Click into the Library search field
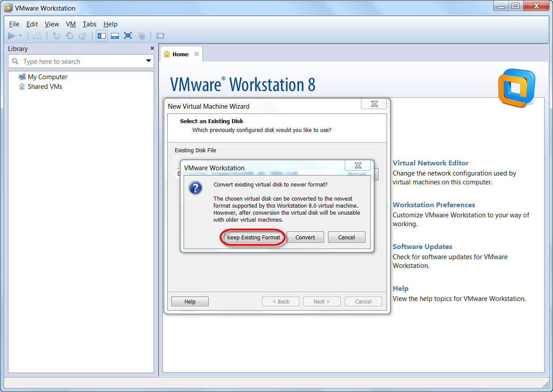The width and height of the screenshot is (553, 392). coord(81,62)
